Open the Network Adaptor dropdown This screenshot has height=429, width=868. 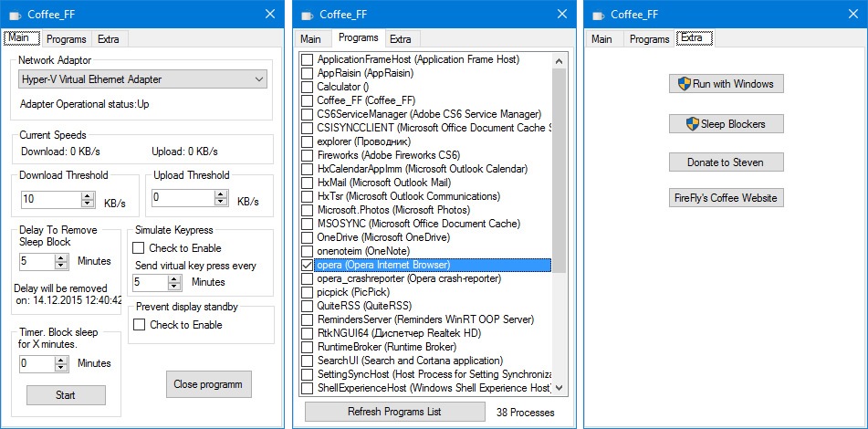142,79
